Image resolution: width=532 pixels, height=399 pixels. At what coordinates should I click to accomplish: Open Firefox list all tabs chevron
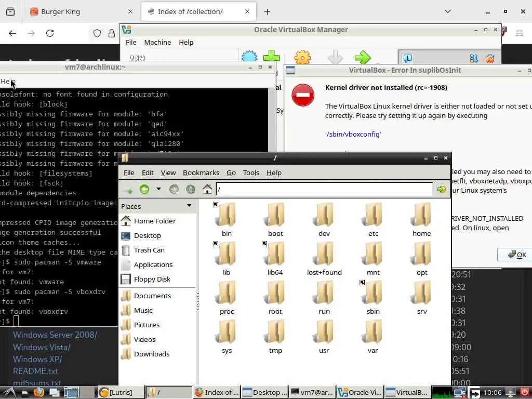point(448,11)
